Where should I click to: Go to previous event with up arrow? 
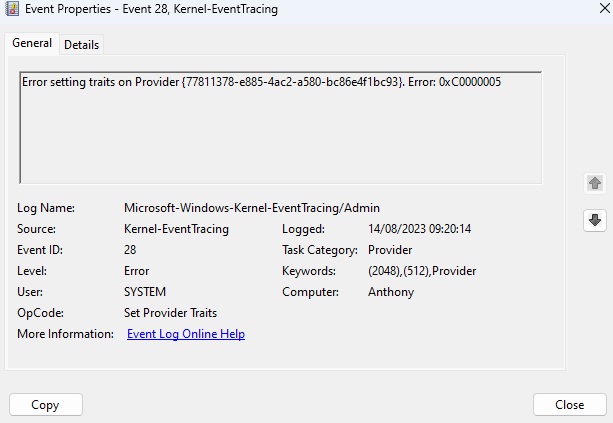pyautogui.click(x=595, y=183)
